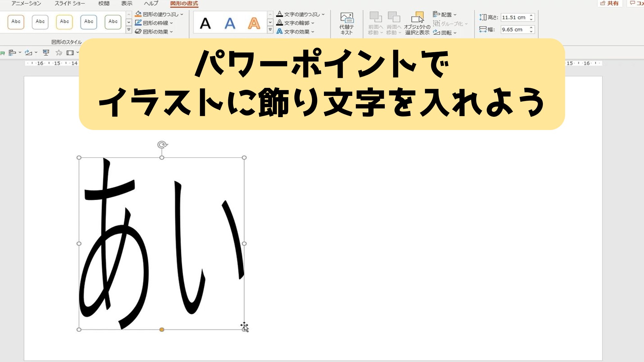
Task: Apply the black WordArt A style
Action: [x=205, y=23]
